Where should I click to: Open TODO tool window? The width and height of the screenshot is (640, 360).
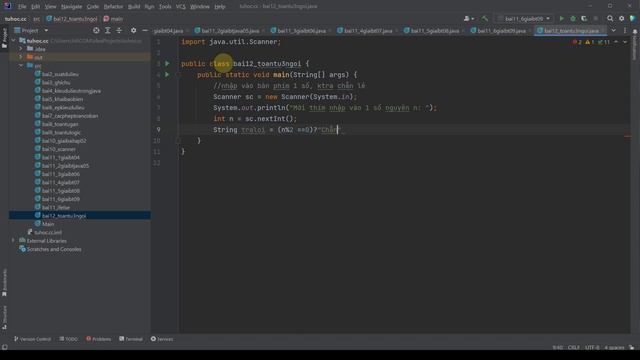(69, 339)
